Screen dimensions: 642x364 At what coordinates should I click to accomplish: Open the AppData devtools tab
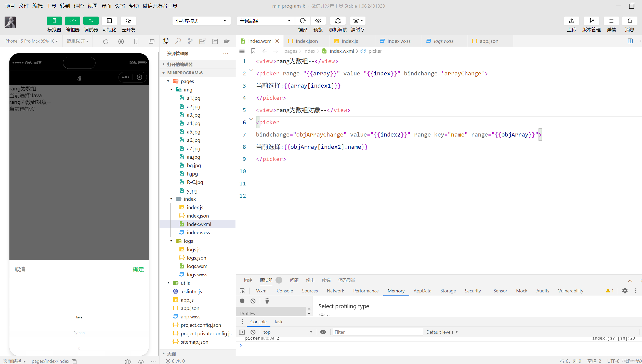pos(422,291)
